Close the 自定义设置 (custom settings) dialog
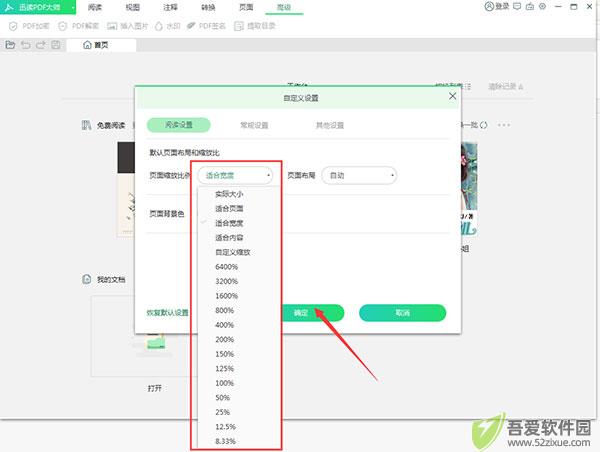The height and width of the screenshot is (452, 600). pyautogui.click(x=452, y=96)
